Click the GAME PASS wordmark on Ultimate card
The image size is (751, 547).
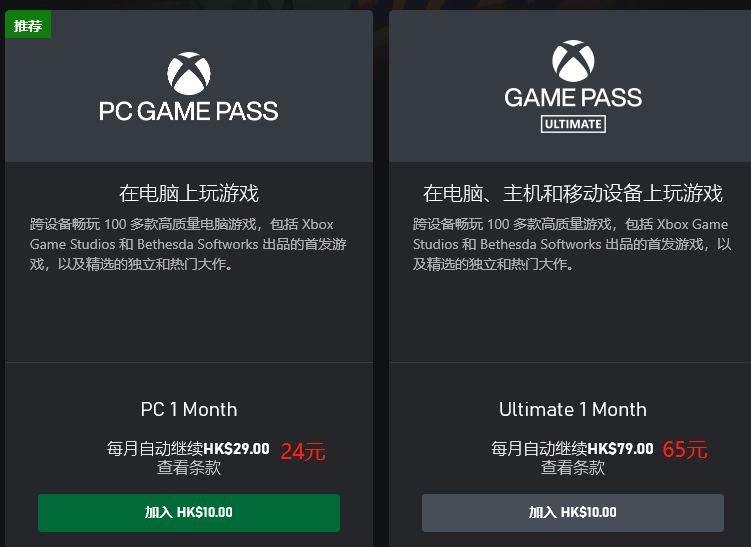tap(573, 98)
